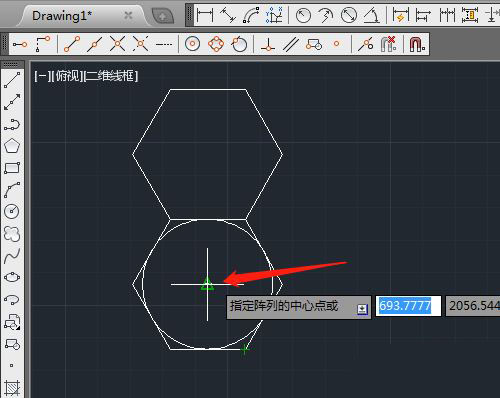Image resolution: width=500 pixels, height=398 pixels.
Task: Select the Polygon drawing tool
Action: (x=12, y=146)
